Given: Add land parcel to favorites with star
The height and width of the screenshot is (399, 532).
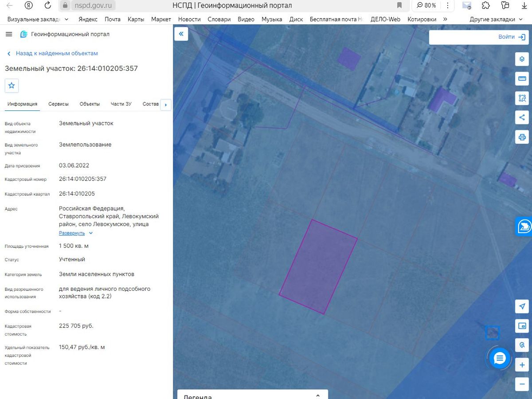Looking at the screenshot, I should [12, 86].
